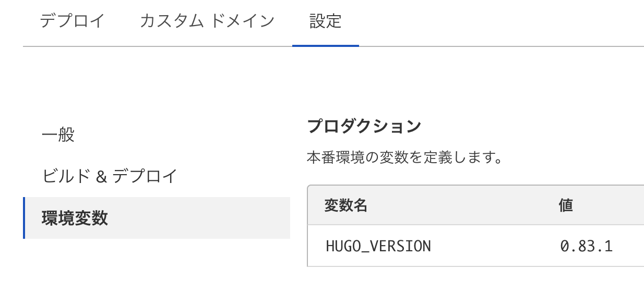
Task: Click blank sidebar area below 環境変数
Action: click(x=157, y=266)
